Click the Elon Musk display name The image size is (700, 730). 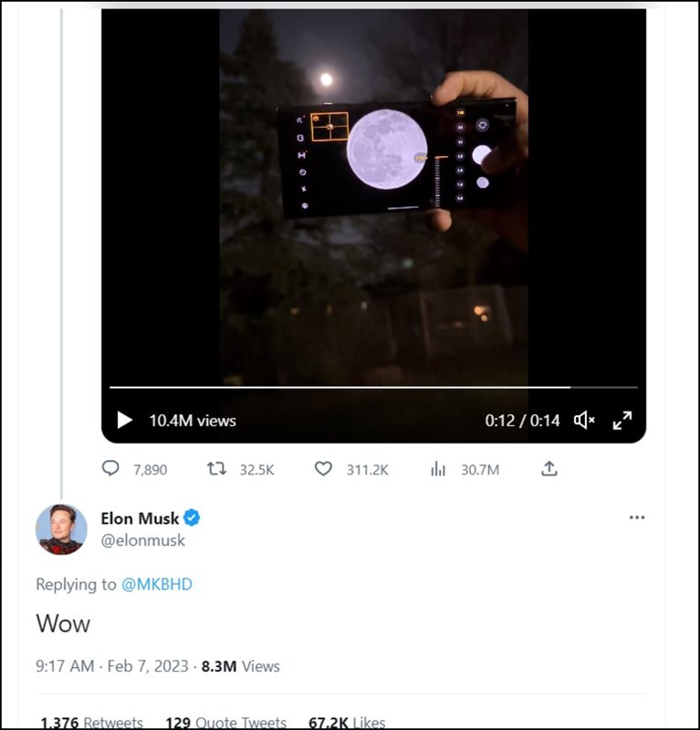pos(140,518)
